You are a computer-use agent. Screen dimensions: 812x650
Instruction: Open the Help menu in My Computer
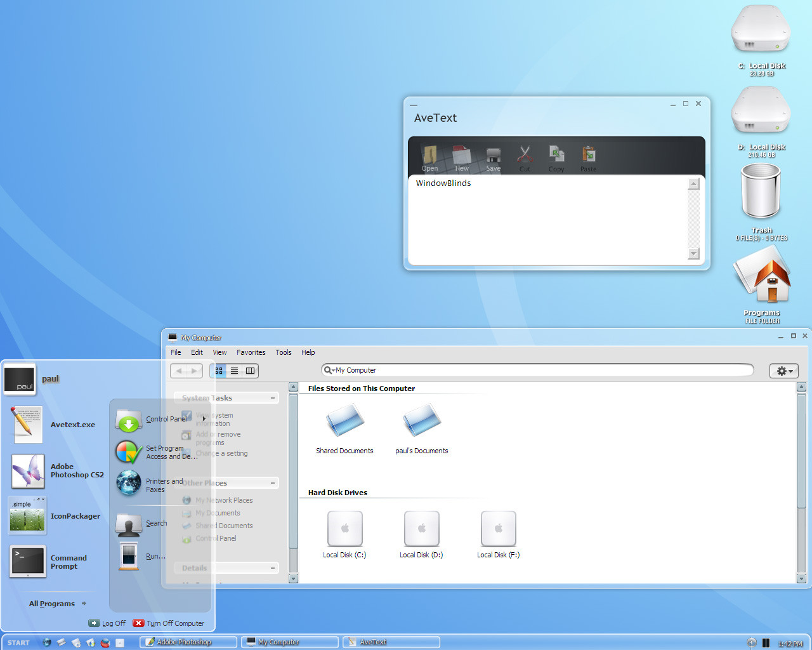click(308, 352)
